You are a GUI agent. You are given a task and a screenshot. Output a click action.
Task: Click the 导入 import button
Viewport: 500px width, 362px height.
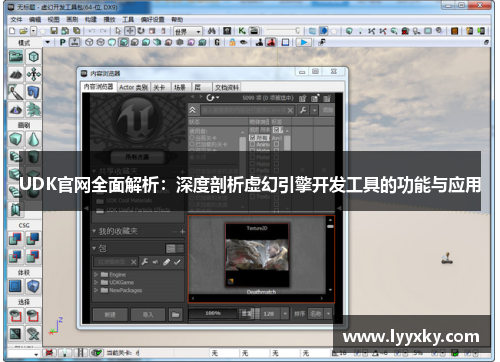point(148,314)
